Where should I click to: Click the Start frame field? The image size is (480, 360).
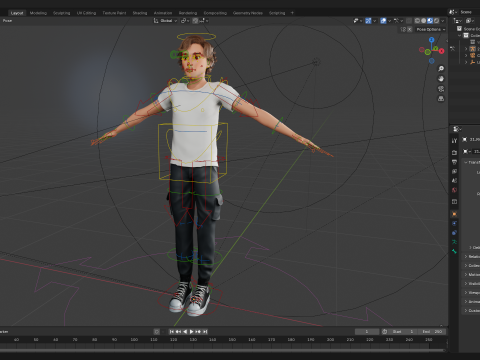pos(403,332)
